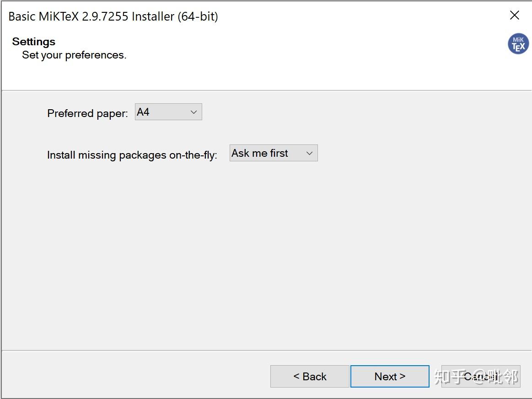Click the chevron arrow beside A4

click(x=194, y=112)
